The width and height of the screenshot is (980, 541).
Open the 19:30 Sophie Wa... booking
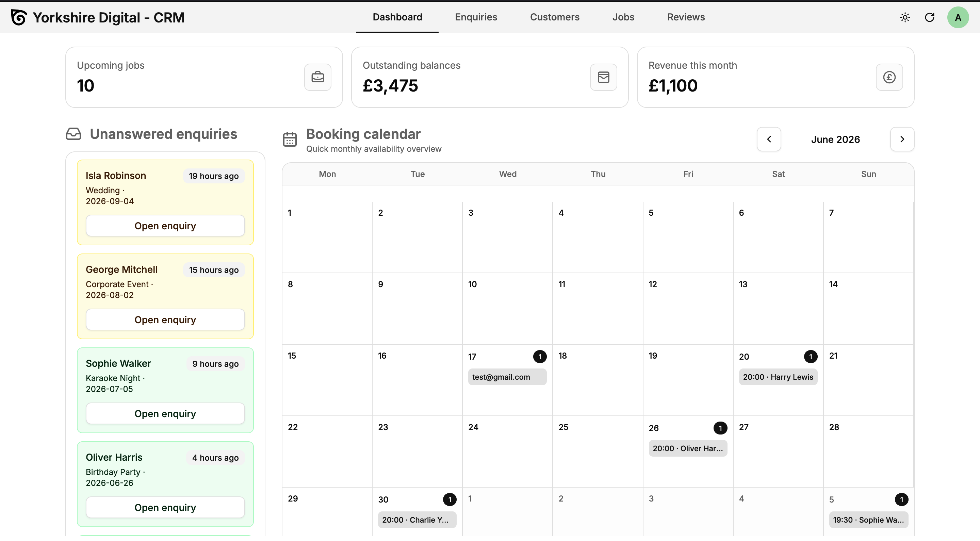(x=868, y=520)
